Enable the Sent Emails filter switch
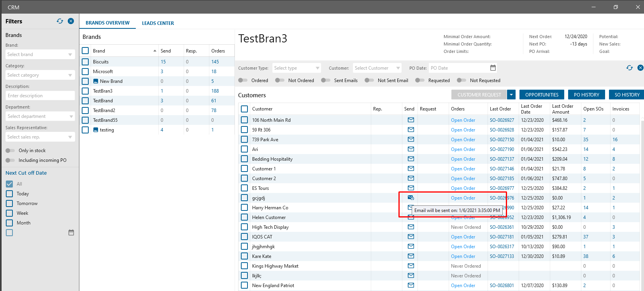 326,81
